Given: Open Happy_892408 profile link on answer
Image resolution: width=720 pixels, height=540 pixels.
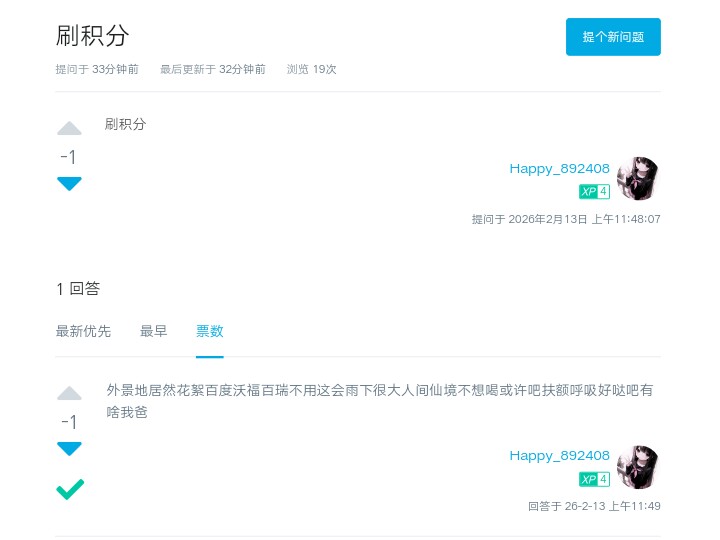Looking at the screenshot, I should click(559, 455).
